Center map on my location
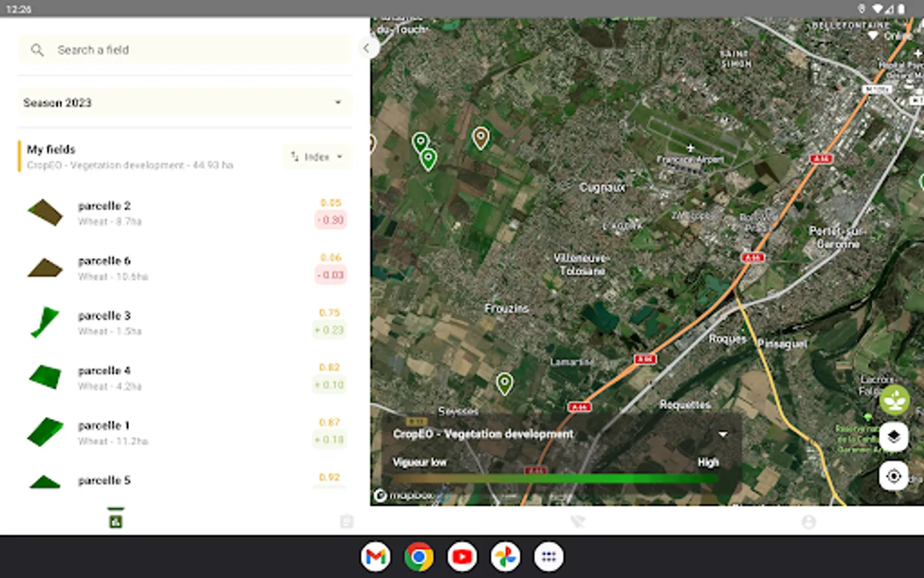The height and width of the screenshot is (578, 924). click(894, 477)
